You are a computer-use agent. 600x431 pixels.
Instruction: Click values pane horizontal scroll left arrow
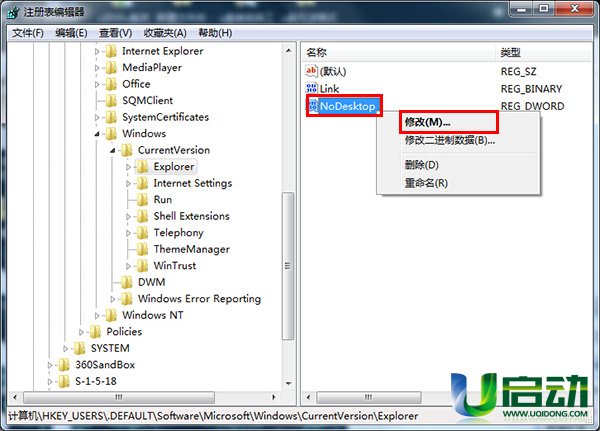pos(308,397)
